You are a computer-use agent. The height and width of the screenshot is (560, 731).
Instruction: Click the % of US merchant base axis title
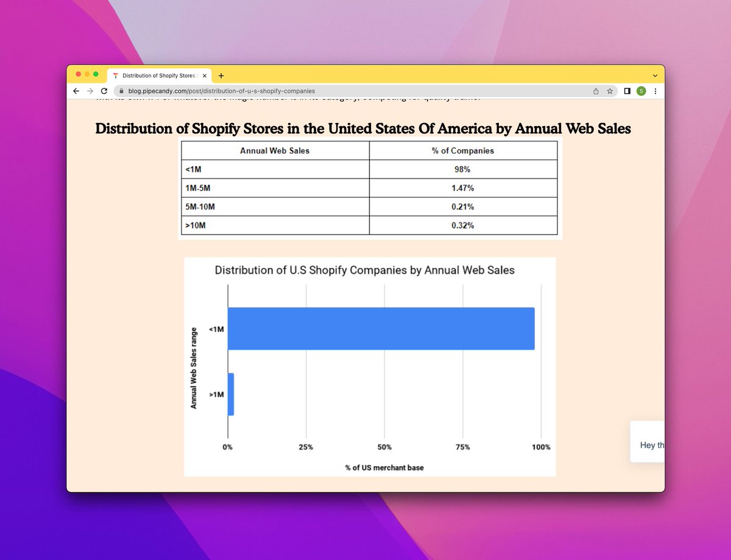(x=384, y=467)
